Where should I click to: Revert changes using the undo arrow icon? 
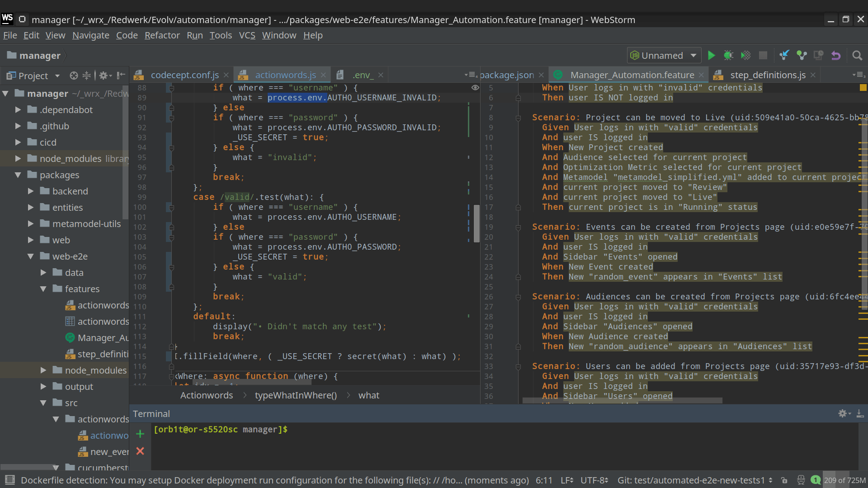(x=836, y=55)
